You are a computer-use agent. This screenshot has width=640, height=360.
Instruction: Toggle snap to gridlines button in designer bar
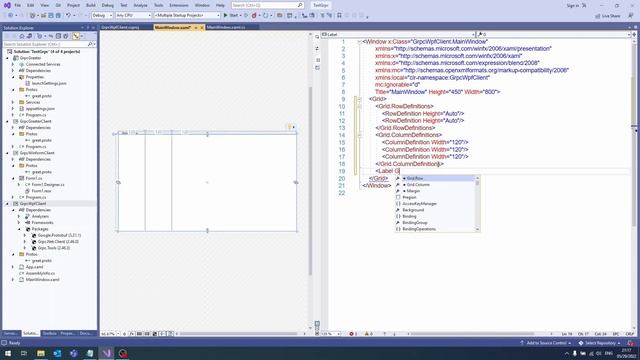(147, 334)
